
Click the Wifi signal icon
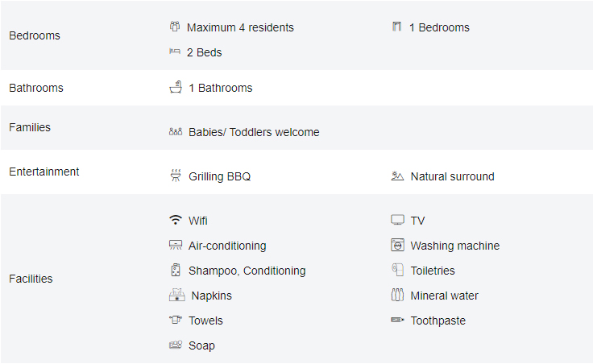(176, 220)
